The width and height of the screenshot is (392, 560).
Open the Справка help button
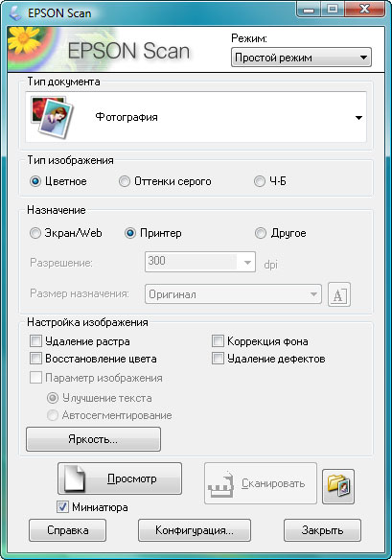coord(67,530)
